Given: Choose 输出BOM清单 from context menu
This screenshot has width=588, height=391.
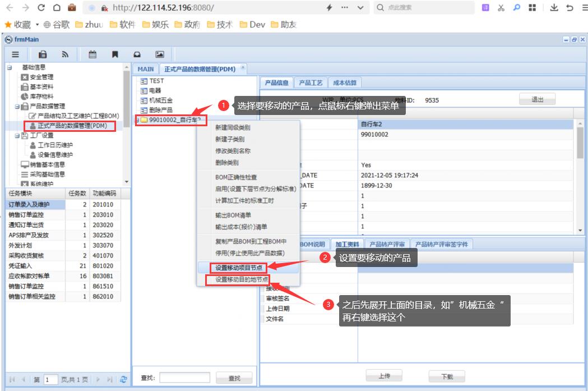Looking at the screenshot, I should point(233,215).
